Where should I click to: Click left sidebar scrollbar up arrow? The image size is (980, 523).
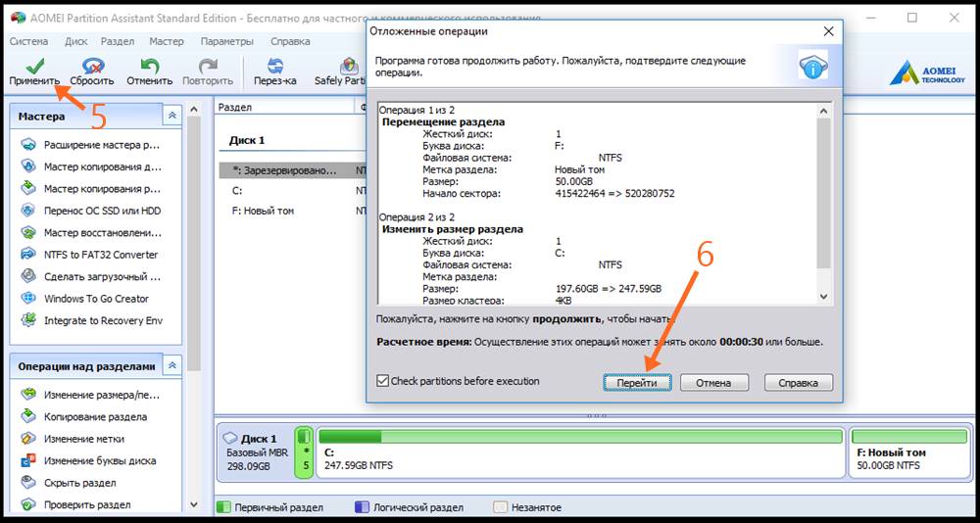(x=194, y=110)
